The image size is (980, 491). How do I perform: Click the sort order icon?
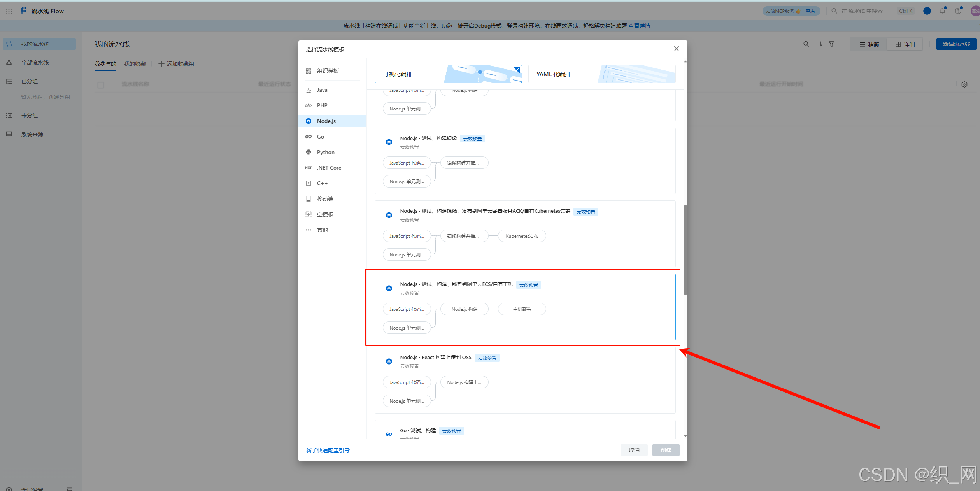coord(819,44)
